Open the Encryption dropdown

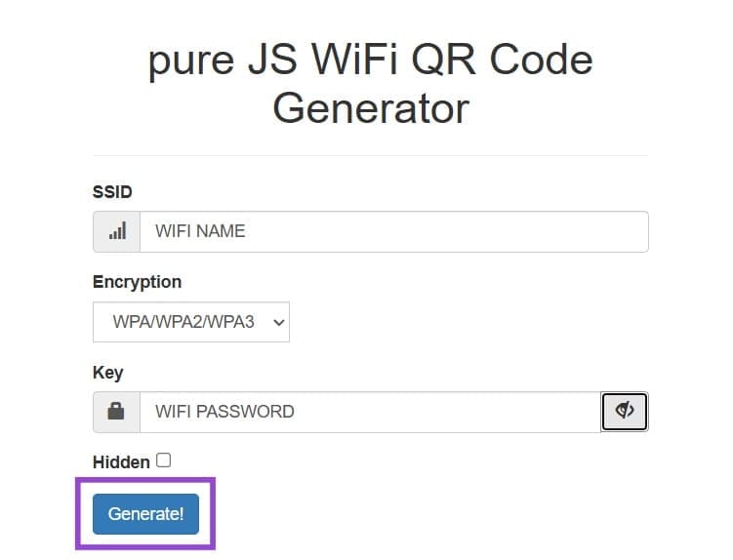(191, 322)
